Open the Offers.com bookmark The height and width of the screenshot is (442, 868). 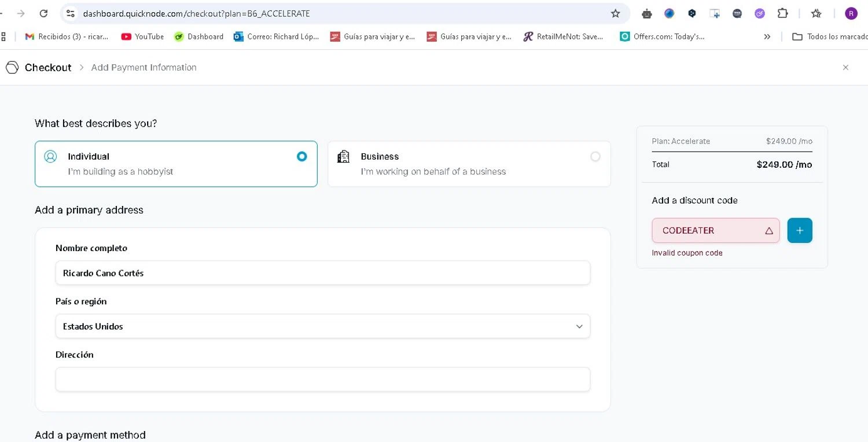pyautogui.click(x=662, y=36)
